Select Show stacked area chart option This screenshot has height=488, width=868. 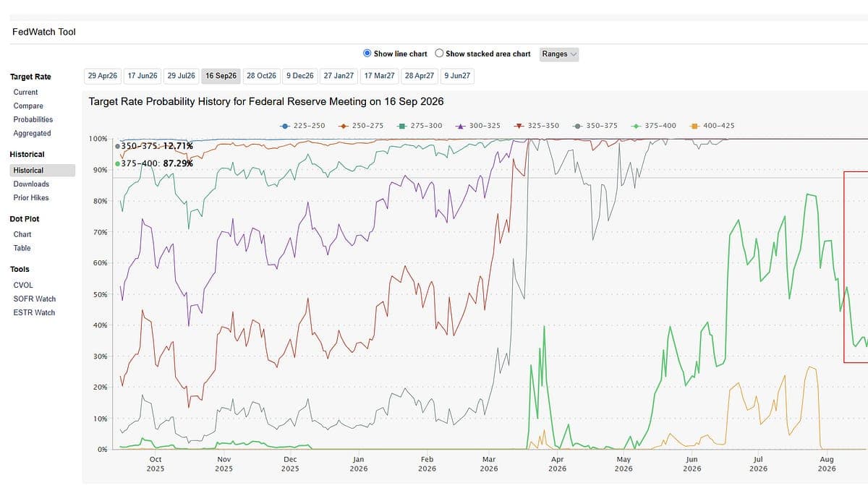pyautogui.click(x=439, y=53)
